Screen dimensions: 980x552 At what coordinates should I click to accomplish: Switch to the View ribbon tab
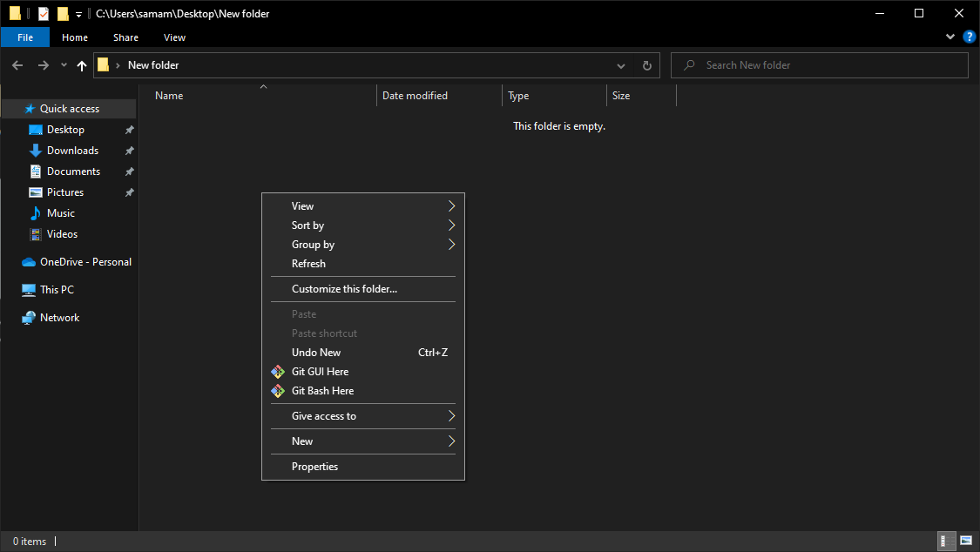coord(174,37)
